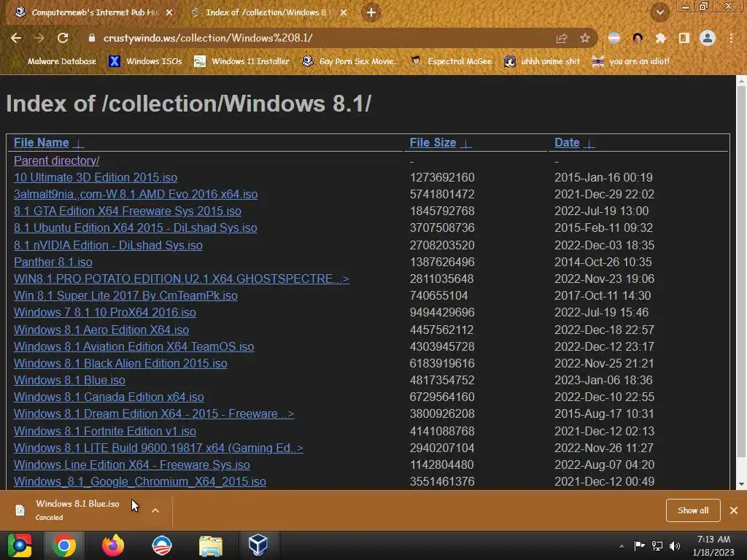Select the Index of /collection/Windows 8.1 tab

pyautogui.click(x=269, y=12)
